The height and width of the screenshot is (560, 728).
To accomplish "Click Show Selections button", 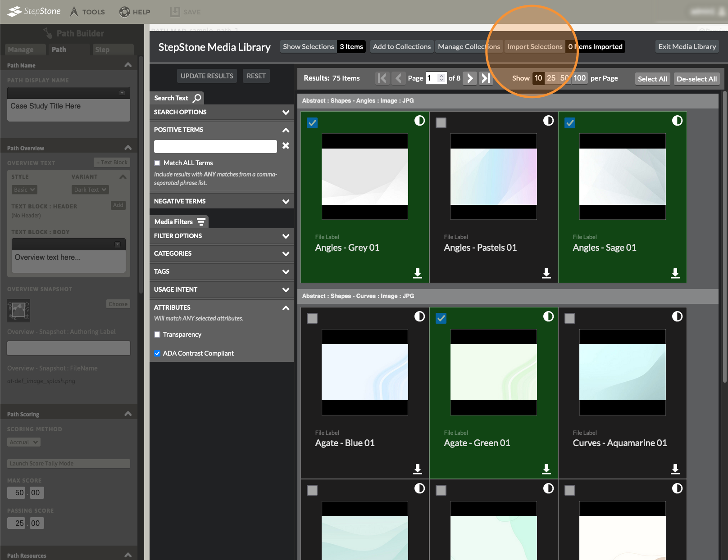I will [309, 47].
